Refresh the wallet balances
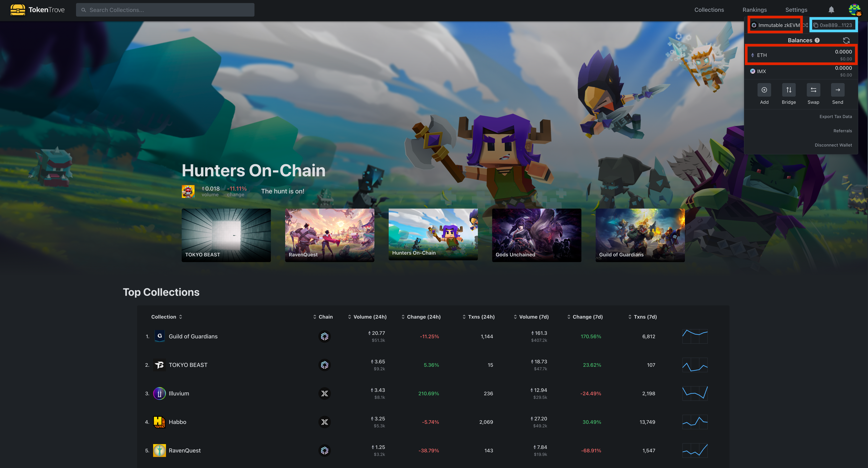 (x=846, y=40)
